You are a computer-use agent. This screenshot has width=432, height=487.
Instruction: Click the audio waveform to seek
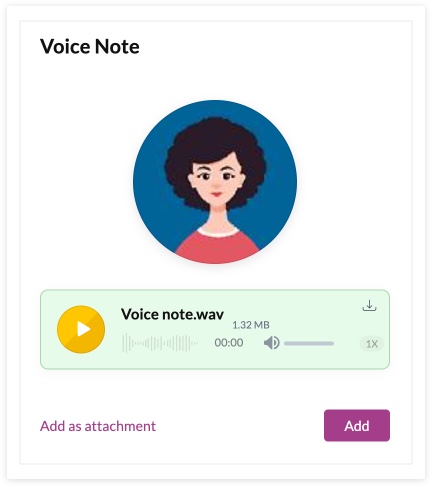point(160,343)
